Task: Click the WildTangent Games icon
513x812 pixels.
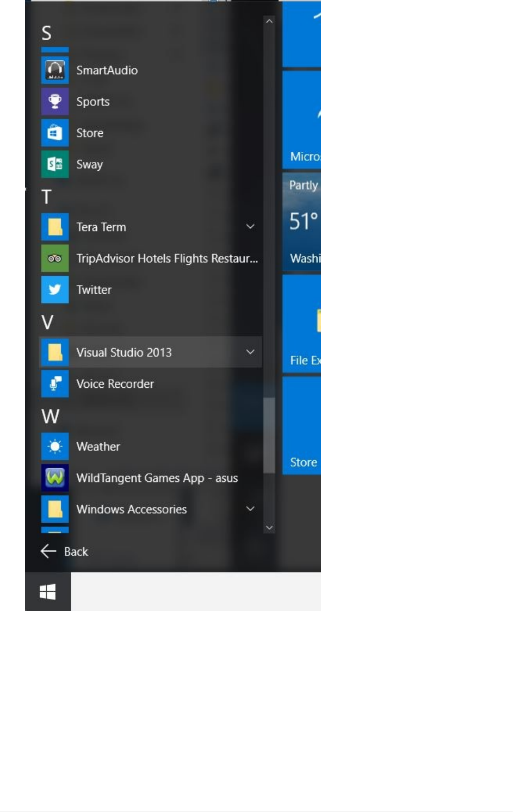Action: [x=55, y=478]
